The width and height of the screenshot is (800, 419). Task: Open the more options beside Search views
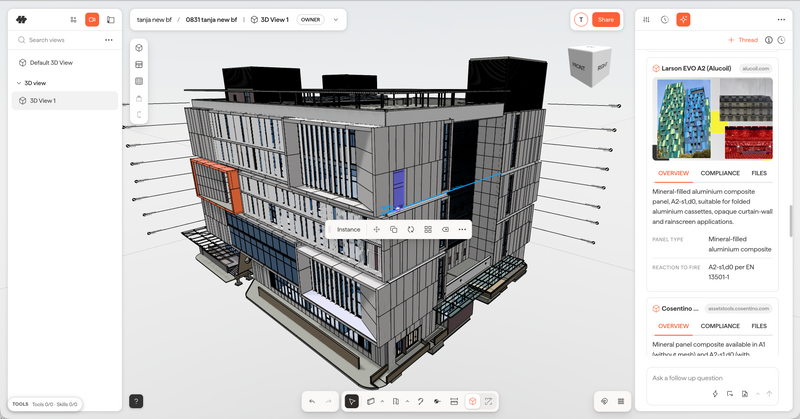tap(109, 40)
